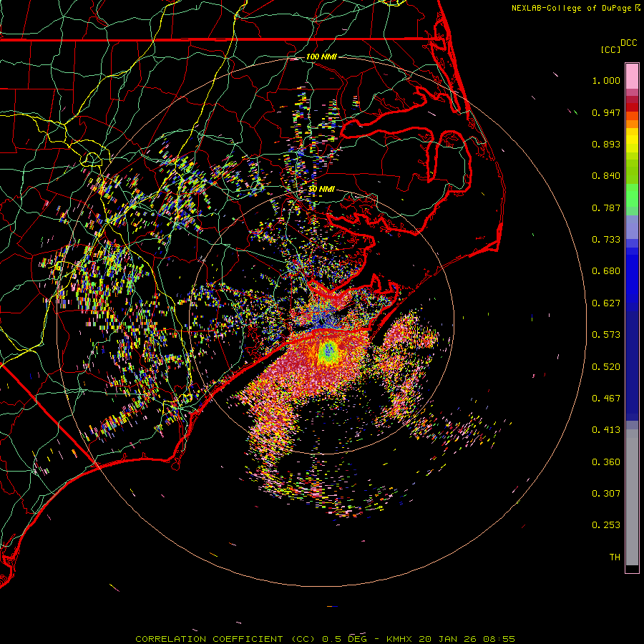Click the DCC label above the color scale
This screenshot has height=644, width=644.
pyautogui.click(x=628, y=43)
